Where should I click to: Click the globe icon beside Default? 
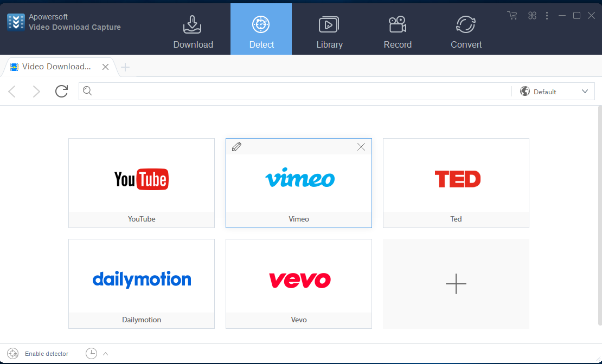[525, 92]
